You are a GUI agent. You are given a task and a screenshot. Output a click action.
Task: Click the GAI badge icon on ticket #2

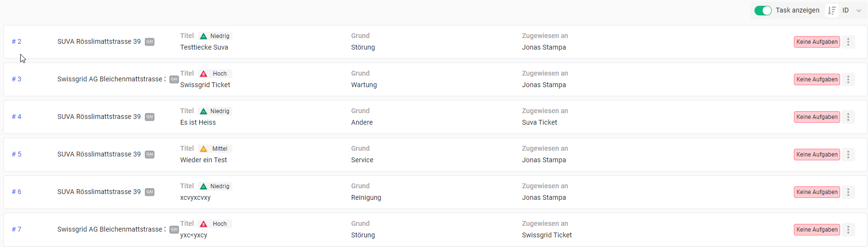(x=150, y=42)
